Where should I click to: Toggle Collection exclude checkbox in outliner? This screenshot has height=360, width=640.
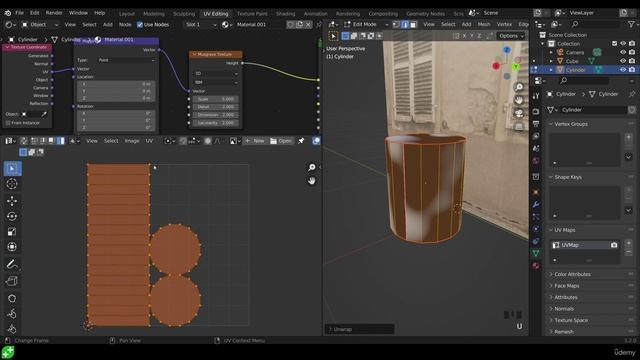pos(614,44)
